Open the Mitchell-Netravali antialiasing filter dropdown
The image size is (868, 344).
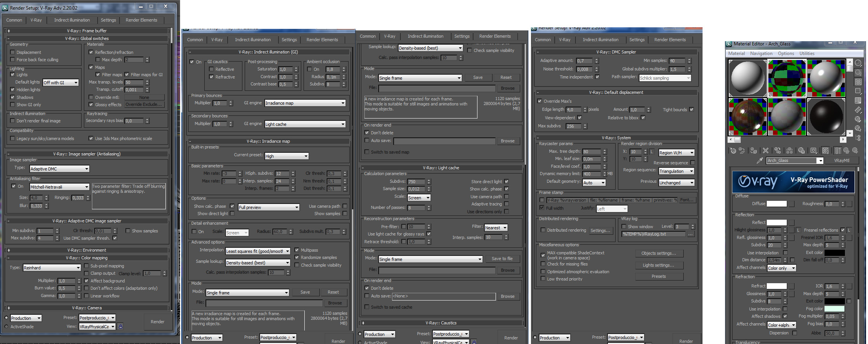click(60, 187)
